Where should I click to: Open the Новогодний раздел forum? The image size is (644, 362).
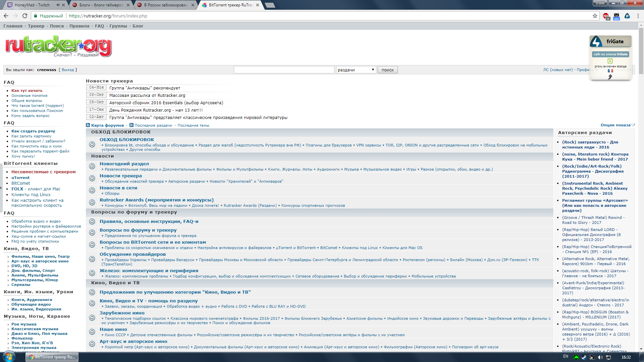point(124,164)
